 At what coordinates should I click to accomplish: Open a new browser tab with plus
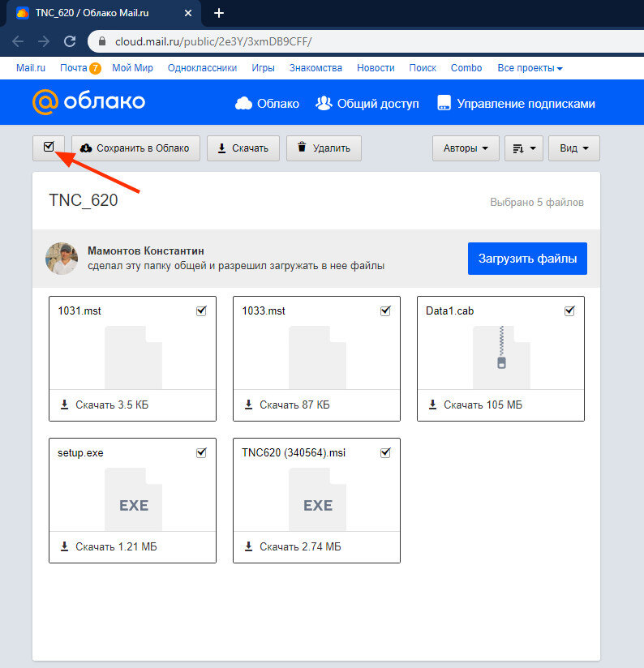pos(219,13)
